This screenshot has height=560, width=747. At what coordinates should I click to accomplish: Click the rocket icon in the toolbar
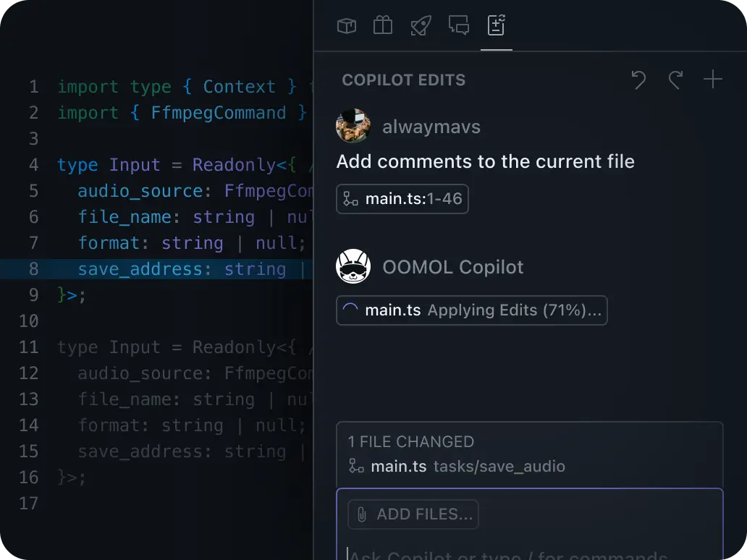pyautogui.click(x=421, y=25)
